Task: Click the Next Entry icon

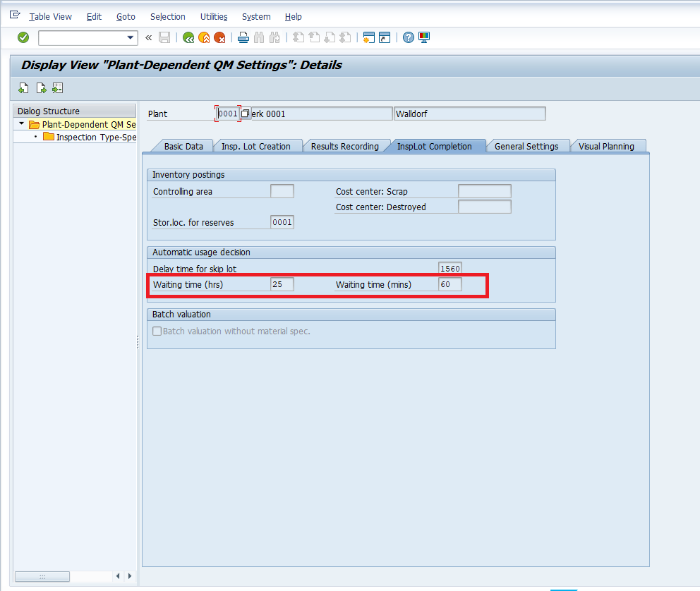Action: tap(41, 88)
